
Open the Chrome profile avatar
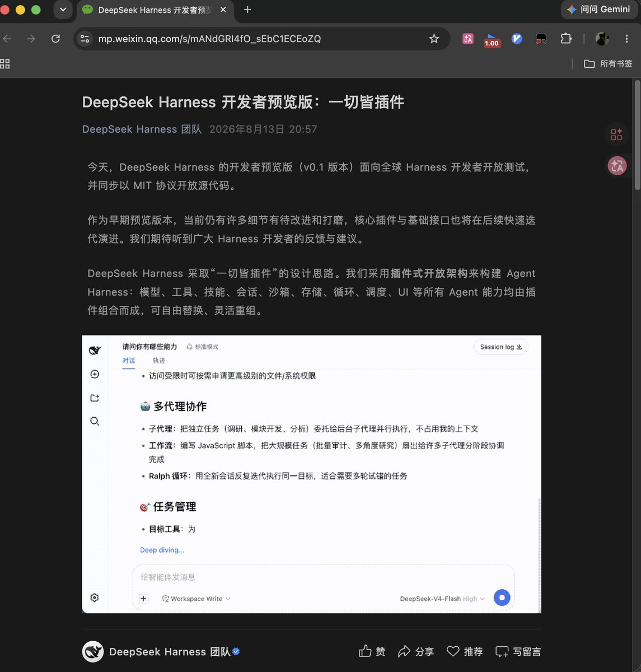[602, 39]
